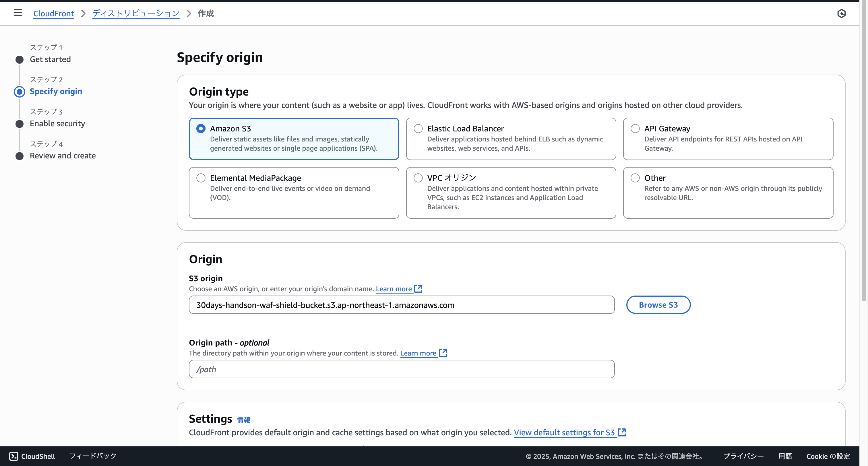Viewport: 868px width, 466px height.
Task: Select the Elastic Load Balancer origin type
Action: click(x=418, y=129)
